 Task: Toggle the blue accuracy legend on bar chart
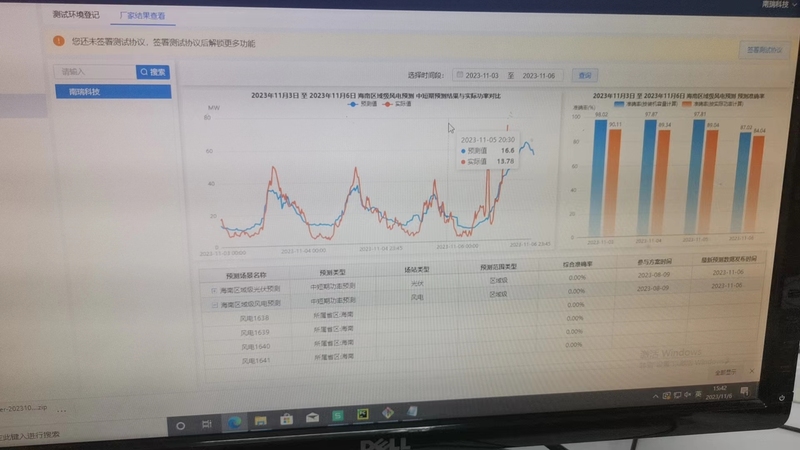[645, 104]
